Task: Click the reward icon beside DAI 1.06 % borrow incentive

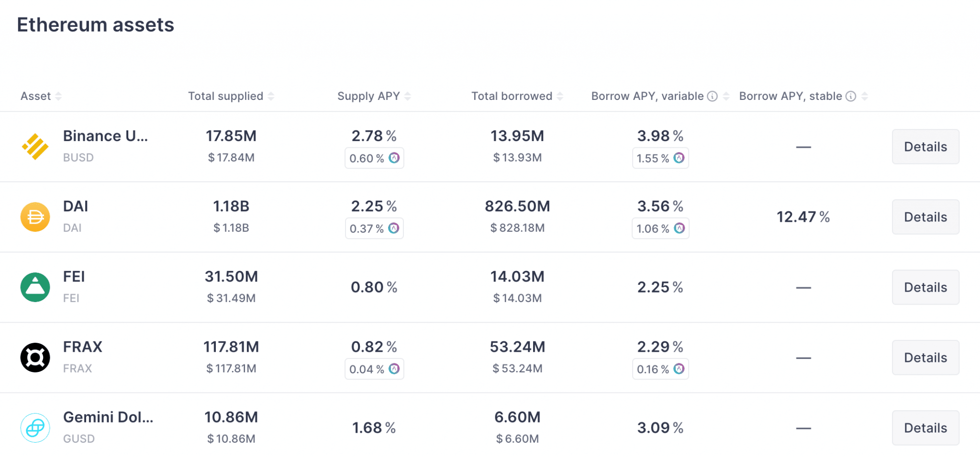Action: [679, 228]
